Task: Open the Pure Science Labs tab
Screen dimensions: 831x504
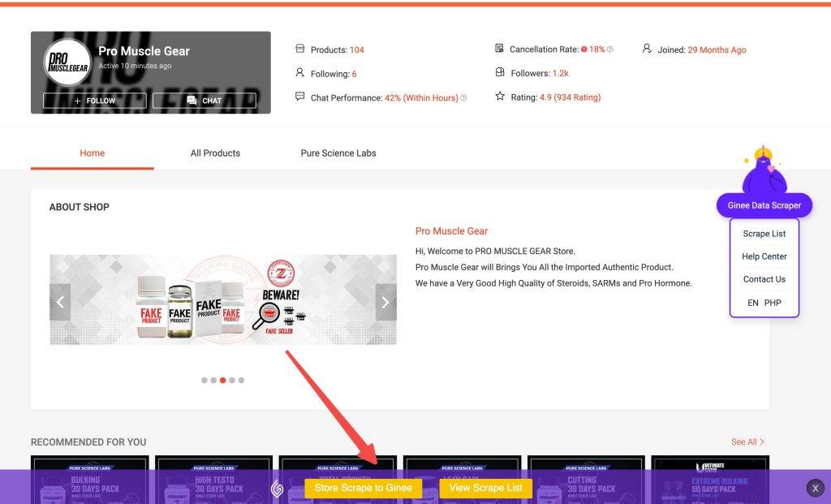Action: click(338, 153)
